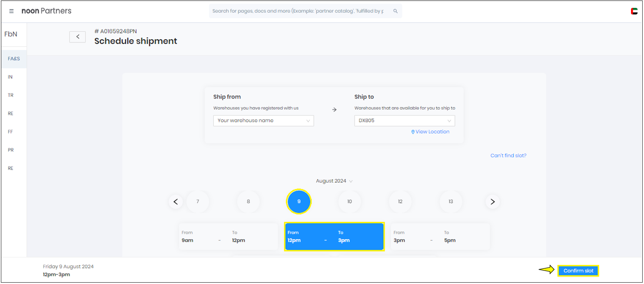Image resolution: width=644 pixels, height=284 pixels.
Task: Open the TR sidebar item
Action: [10, 95]
